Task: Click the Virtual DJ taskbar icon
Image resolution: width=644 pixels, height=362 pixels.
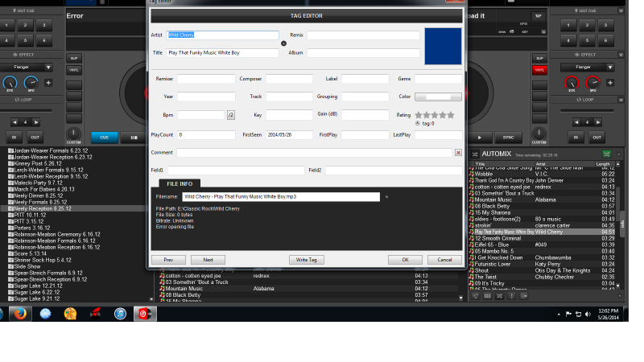Action: [145, 314]
